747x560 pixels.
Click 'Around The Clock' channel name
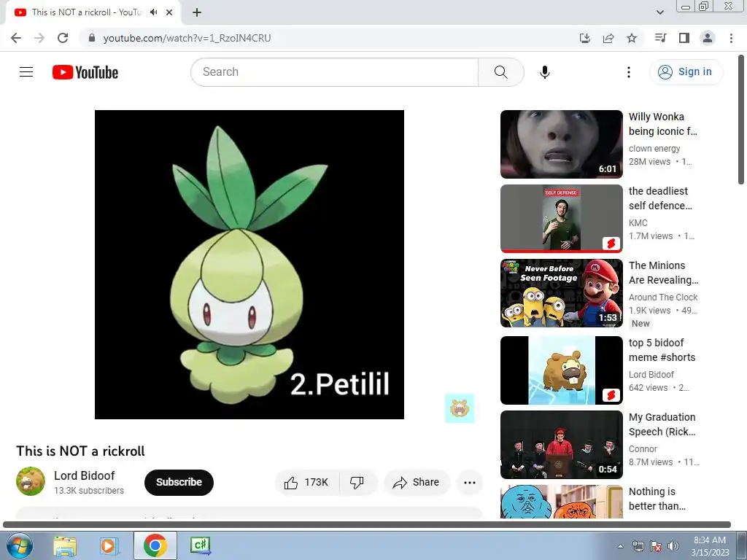pos(662,297)
